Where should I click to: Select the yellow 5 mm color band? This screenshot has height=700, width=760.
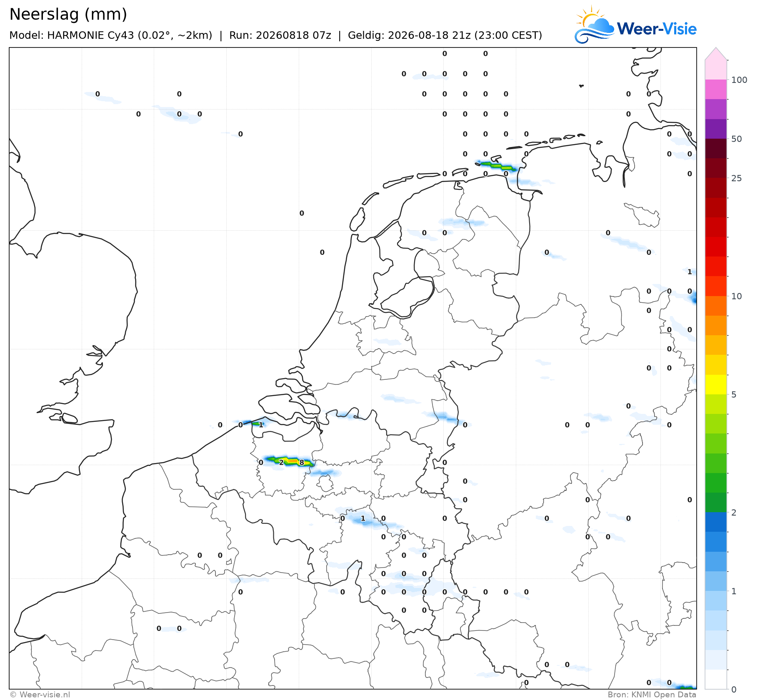tap(716, 385)
